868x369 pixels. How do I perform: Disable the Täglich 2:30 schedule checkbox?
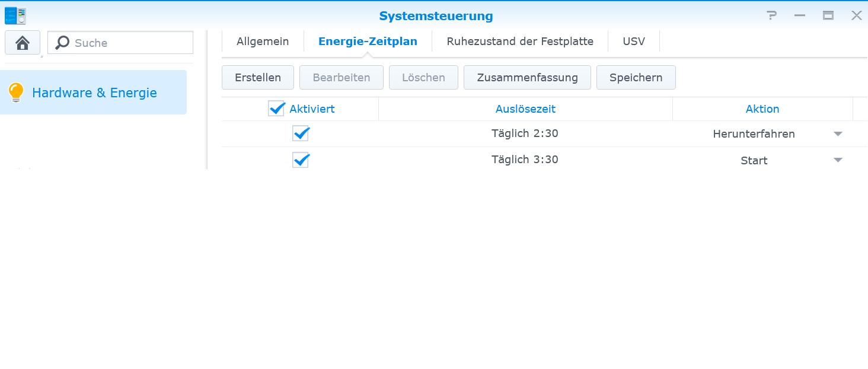click(x=301, y=133)
